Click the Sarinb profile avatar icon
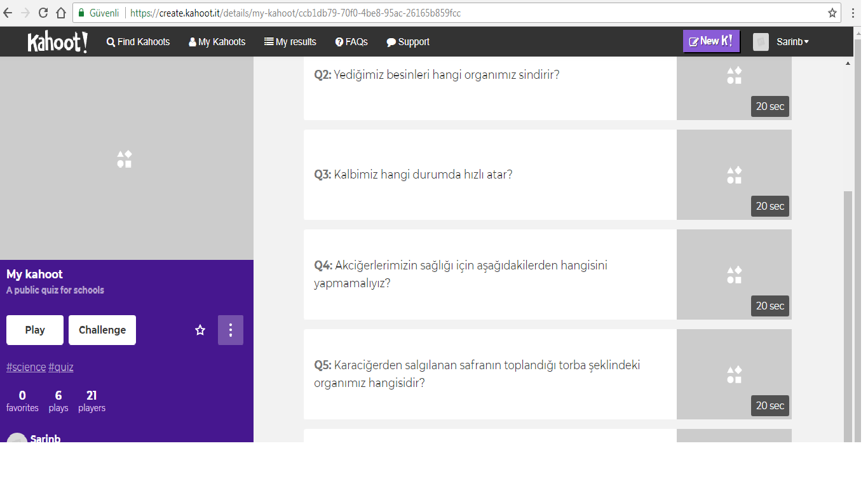Image resolution: width=868 pixels, height=488 pixels. tap(761, 42)
